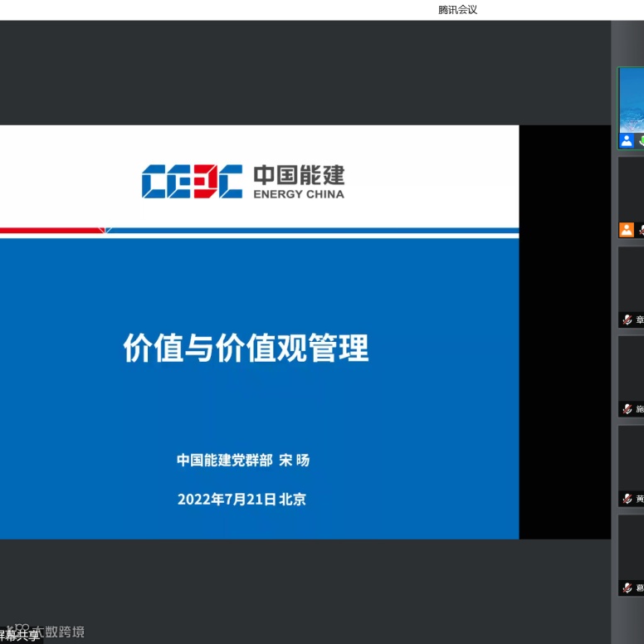Click the slide title 价值与价值观管理

246,348
